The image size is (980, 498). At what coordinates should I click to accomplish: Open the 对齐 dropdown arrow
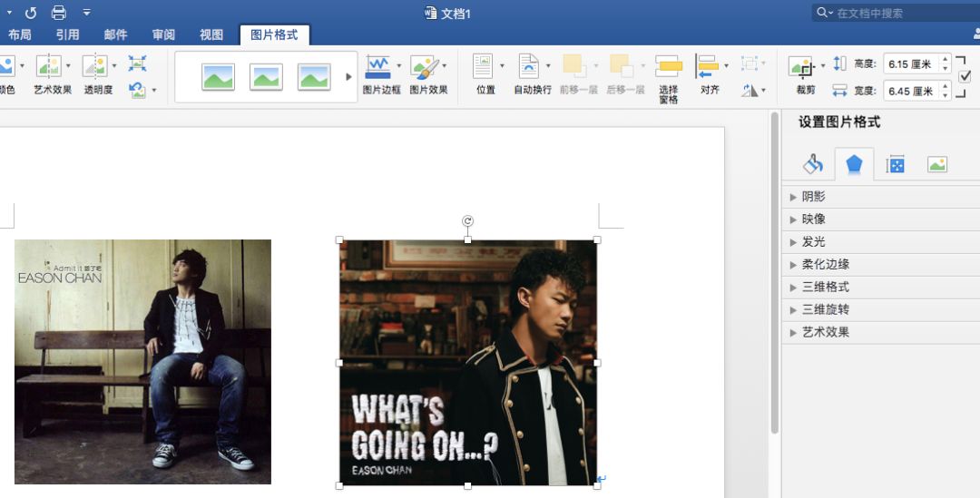(x=726, y=65)
